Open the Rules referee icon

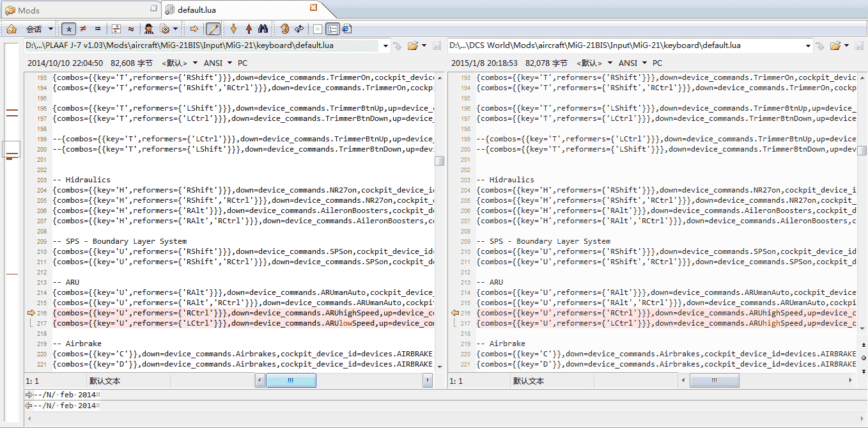(x=149, y=29)
